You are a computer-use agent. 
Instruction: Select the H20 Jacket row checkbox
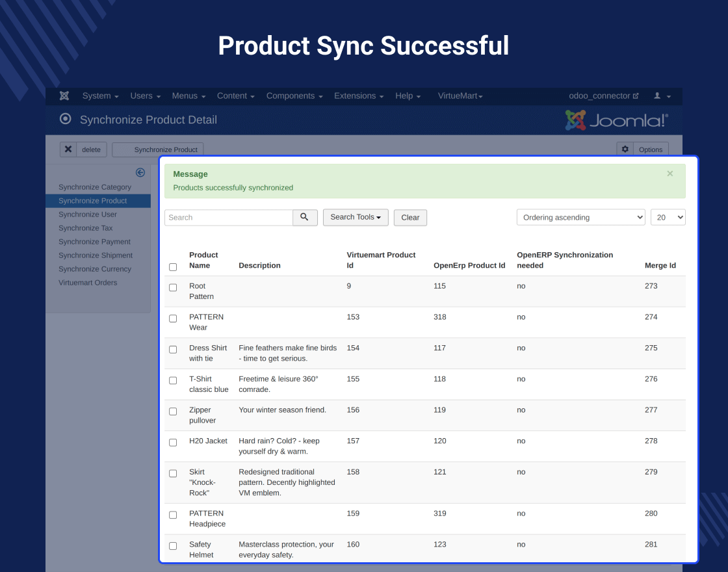[173, 443]
